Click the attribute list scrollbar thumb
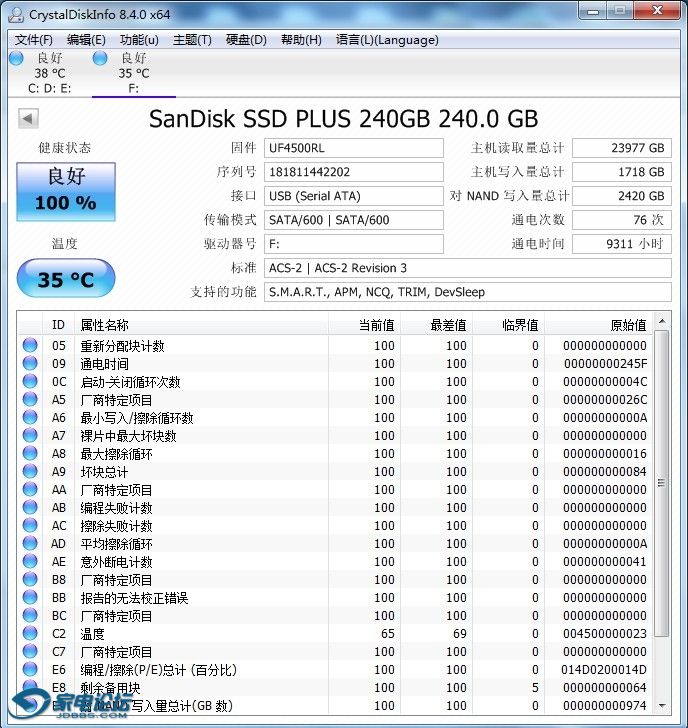This screenshot has width=688, height=728. point(662,483)
